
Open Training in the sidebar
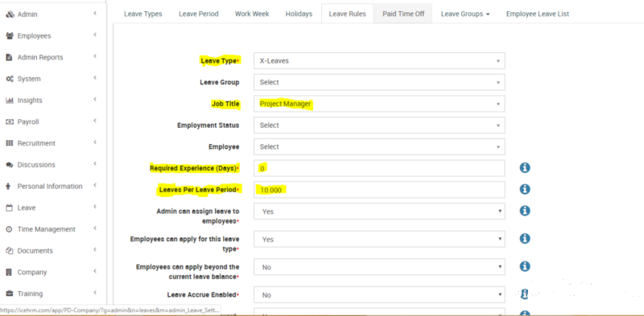tap(30, 293)
